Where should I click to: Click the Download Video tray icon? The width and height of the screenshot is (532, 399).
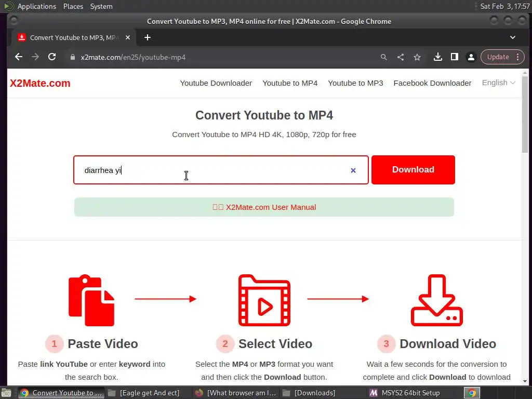pos(436,300)
